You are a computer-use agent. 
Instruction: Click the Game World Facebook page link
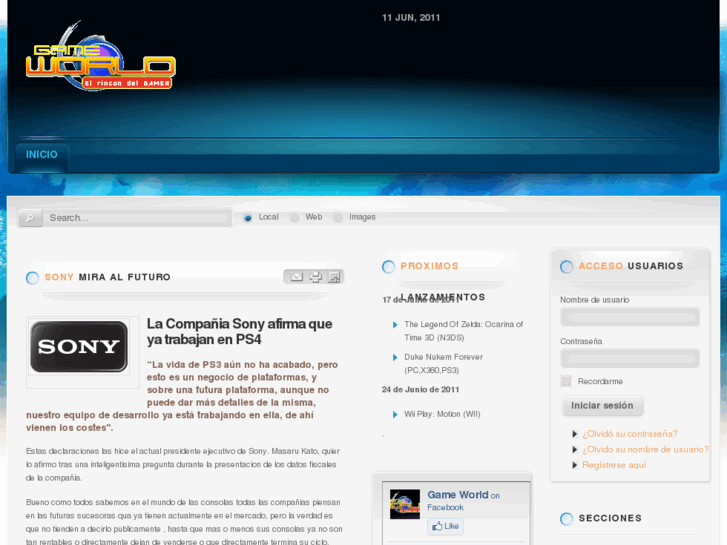coord(458,495)
